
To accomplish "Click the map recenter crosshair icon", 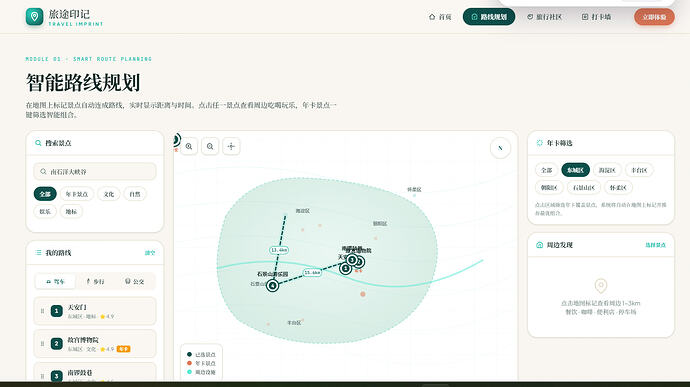I will pyautogui.click(x=231, y=147).
